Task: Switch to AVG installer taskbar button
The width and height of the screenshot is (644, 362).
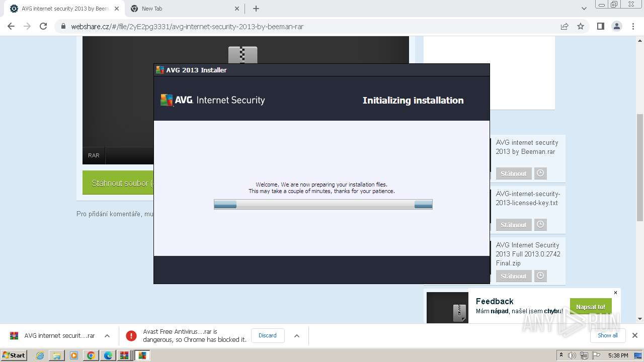Action: (142, 355)
